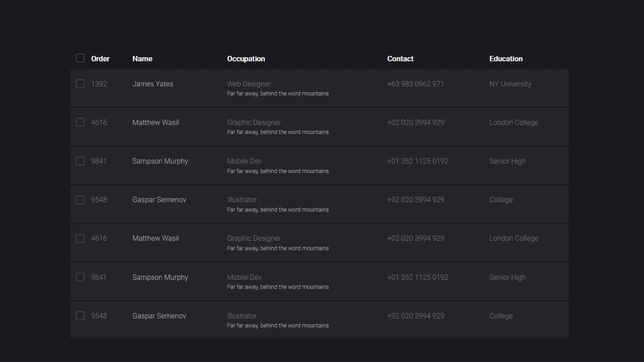Click the Web Designer occupation
This screenshot has height=362, width=644.
coord(249,84)
